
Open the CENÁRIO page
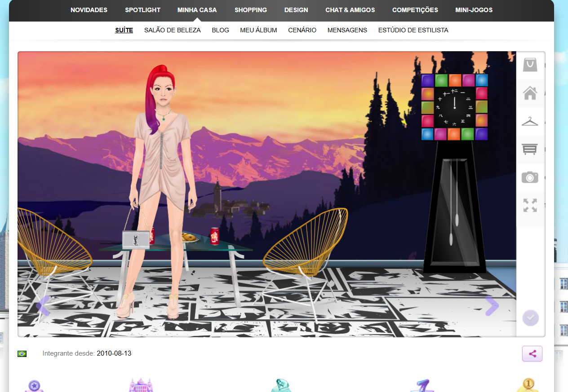[x=302, y=30]
